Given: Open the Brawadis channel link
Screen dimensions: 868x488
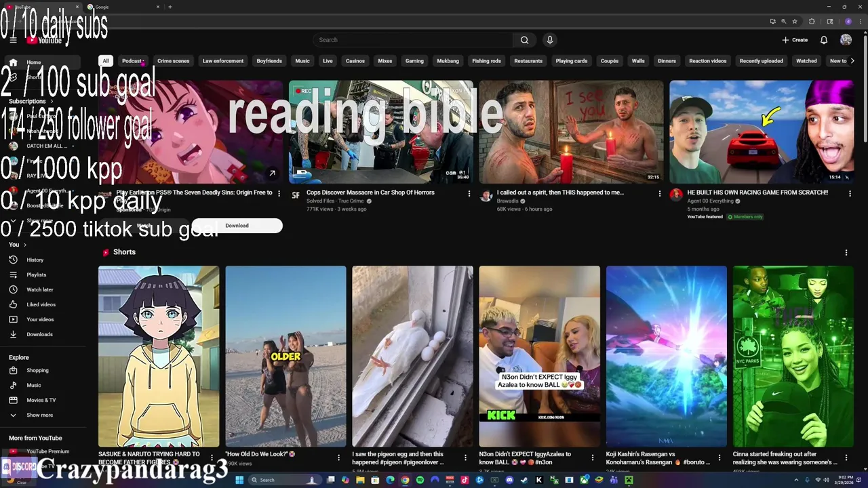Looking at the screenshot, I should click(x=509, y=201).
